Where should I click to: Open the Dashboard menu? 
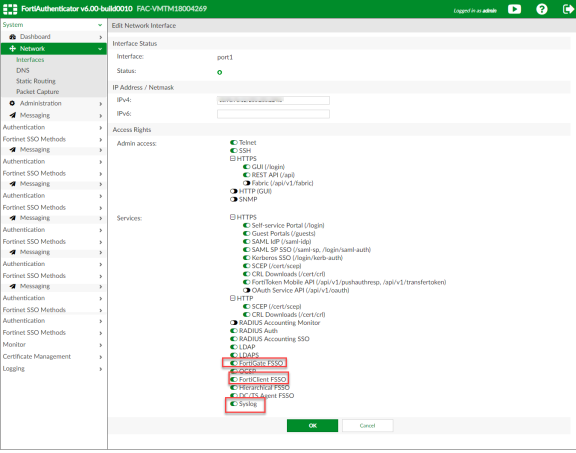click(x=35, y=37)
